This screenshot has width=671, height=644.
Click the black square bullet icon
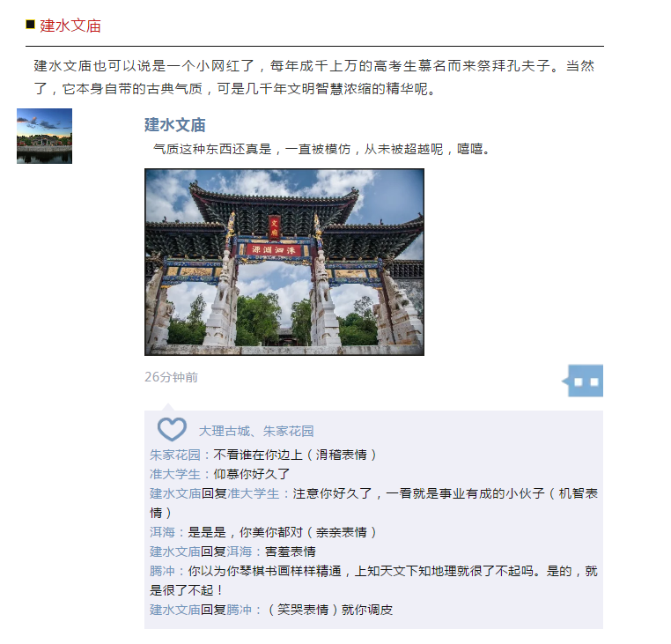click(30, 25)
